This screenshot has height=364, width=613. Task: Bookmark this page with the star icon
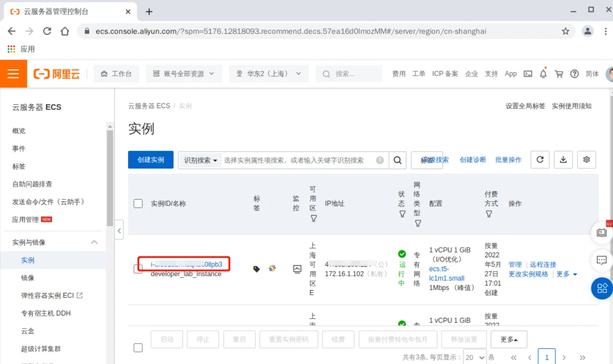tap(565, 31)
